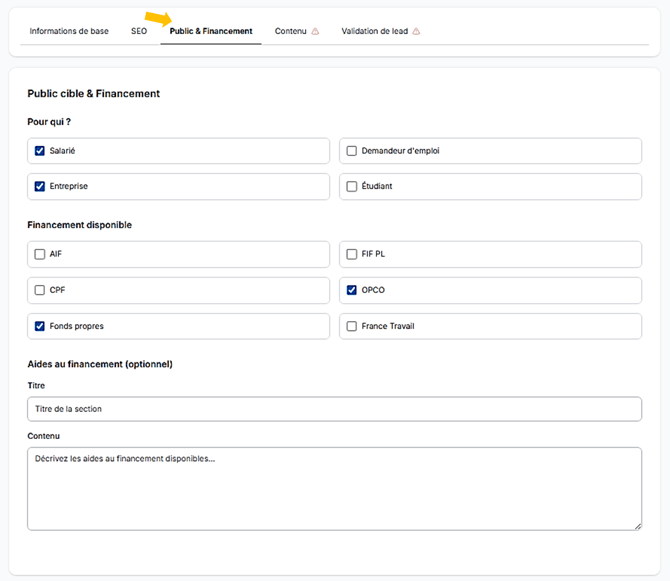Click the warning icon beside Validation de lead
Screen dimensions: 670x581
pyautogui.click(x=416, y=31)
